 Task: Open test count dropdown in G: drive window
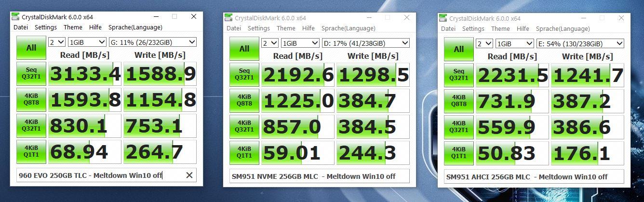tap(57, 42)
